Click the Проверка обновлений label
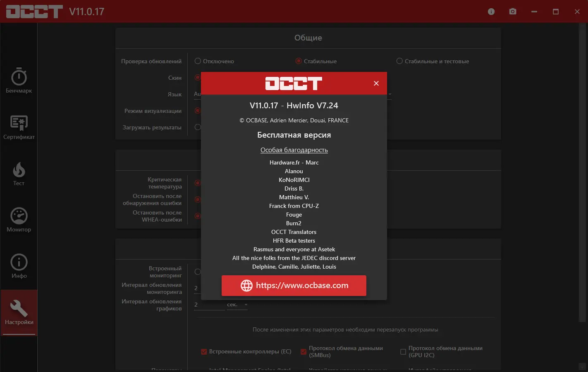Viewport: 588px width, 372px height. 151,61
